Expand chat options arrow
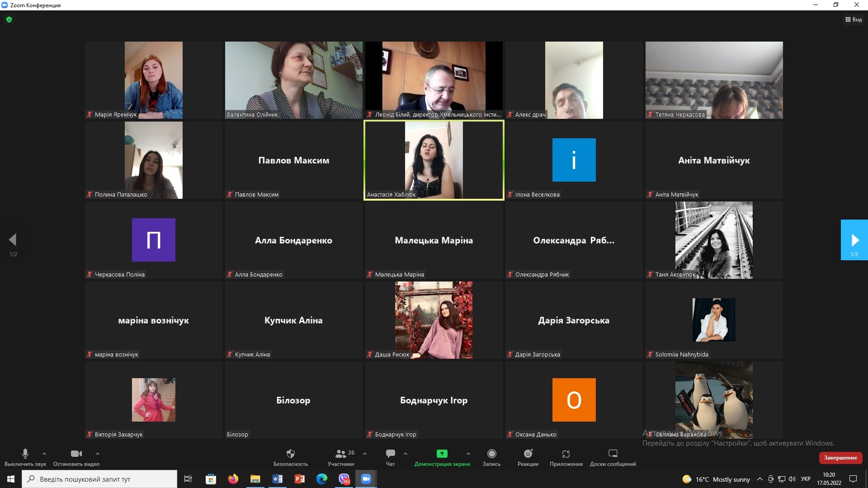This screenshot has width=868, height=488. pyautogui.click(x=406, y=454)
